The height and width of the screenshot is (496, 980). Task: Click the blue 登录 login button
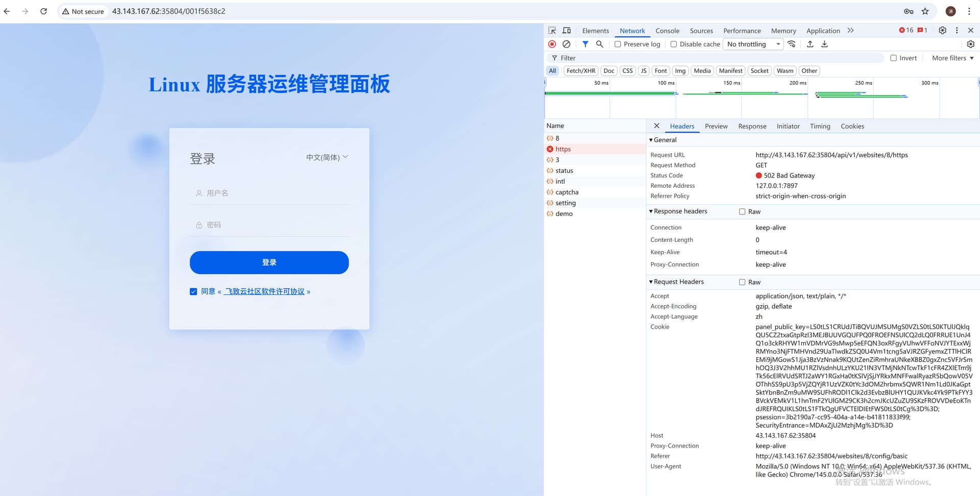point(269,262)
